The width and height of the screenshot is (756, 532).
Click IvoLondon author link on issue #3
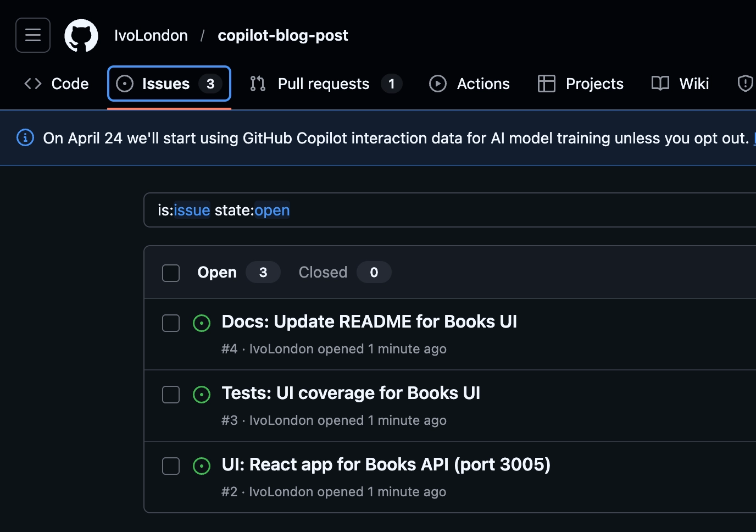click(281, 420)
